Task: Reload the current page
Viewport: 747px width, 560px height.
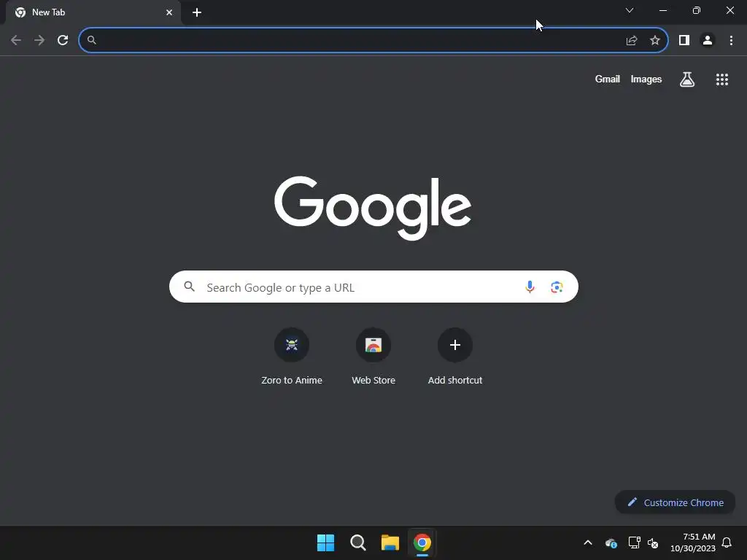Action: pos(63,41)
